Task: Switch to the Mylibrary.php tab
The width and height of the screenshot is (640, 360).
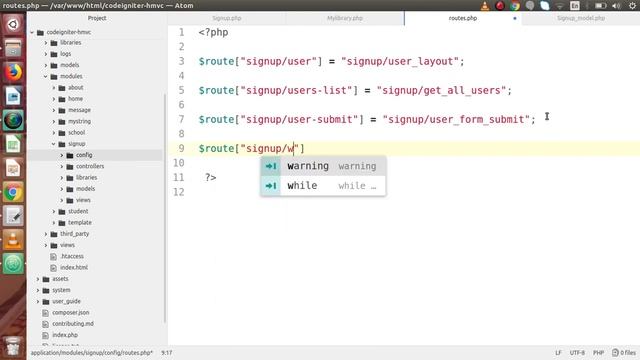Action: (345, 18)
